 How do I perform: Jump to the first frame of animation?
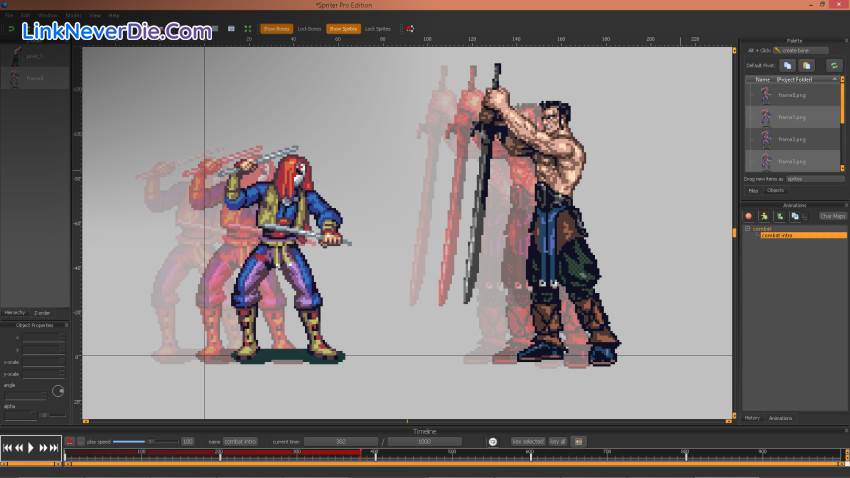pos(7,448)
